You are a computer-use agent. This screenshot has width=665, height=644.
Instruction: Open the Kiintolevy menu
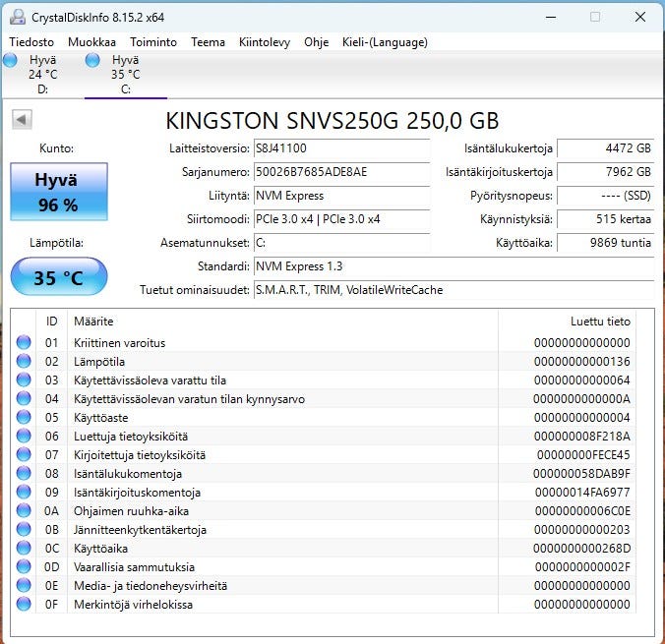pos(264,42)
